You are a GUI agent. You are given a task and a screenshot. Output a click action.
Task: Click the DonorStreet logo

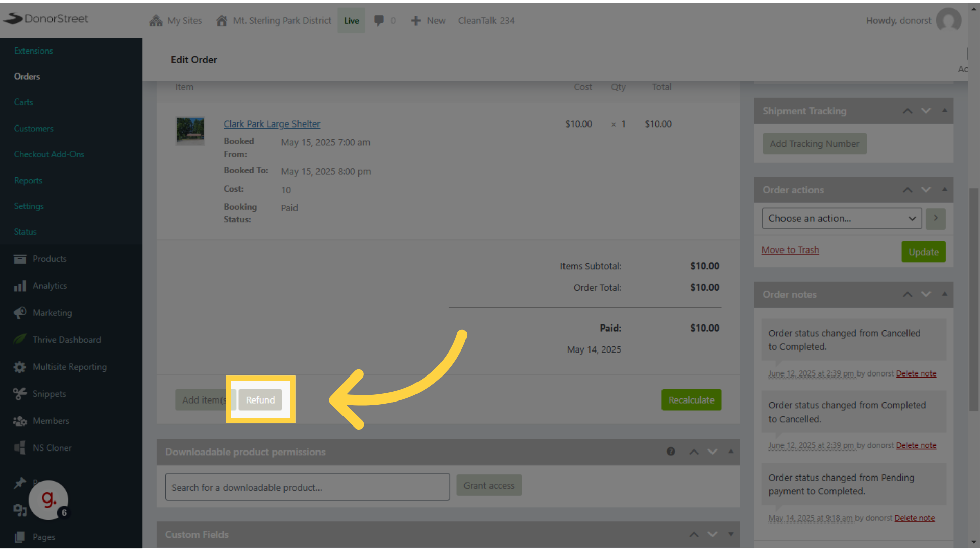tap(46, 19)
